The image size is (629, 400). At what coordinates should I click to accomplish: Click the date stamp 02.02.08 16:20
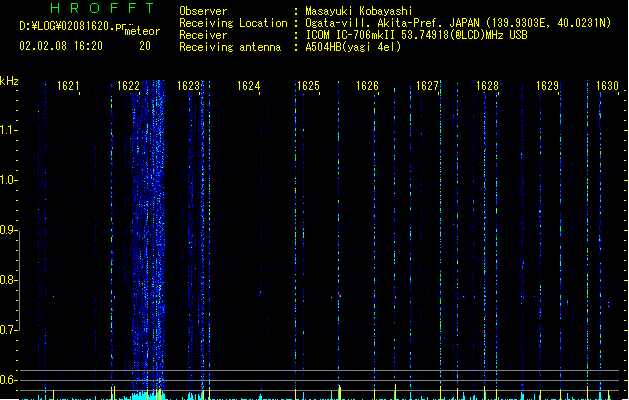61,46
